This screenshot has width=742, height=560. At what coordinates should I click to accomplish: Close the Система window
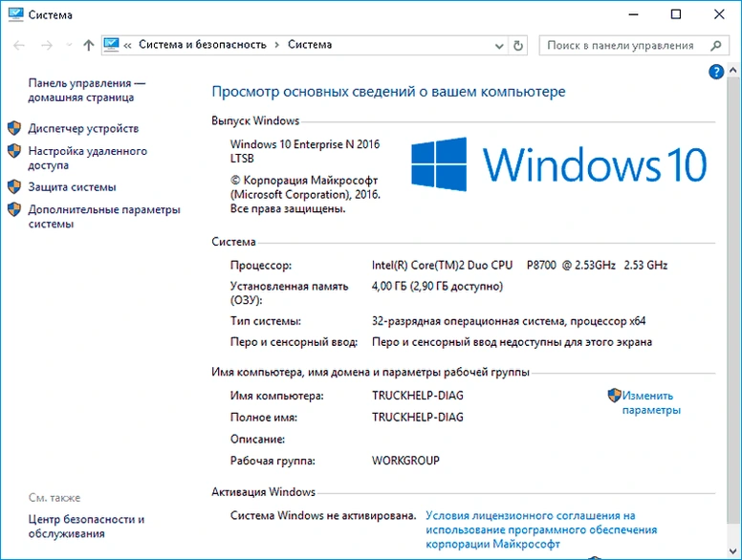[719, 14]
